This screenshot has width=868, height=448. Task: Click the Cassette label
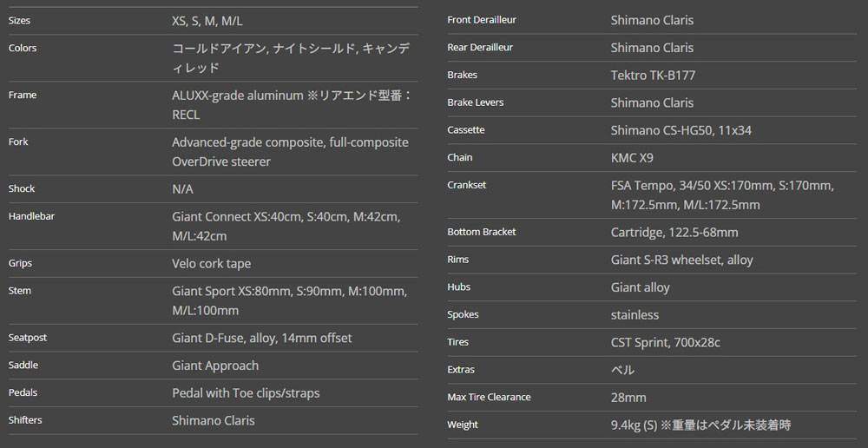(466, 130)
